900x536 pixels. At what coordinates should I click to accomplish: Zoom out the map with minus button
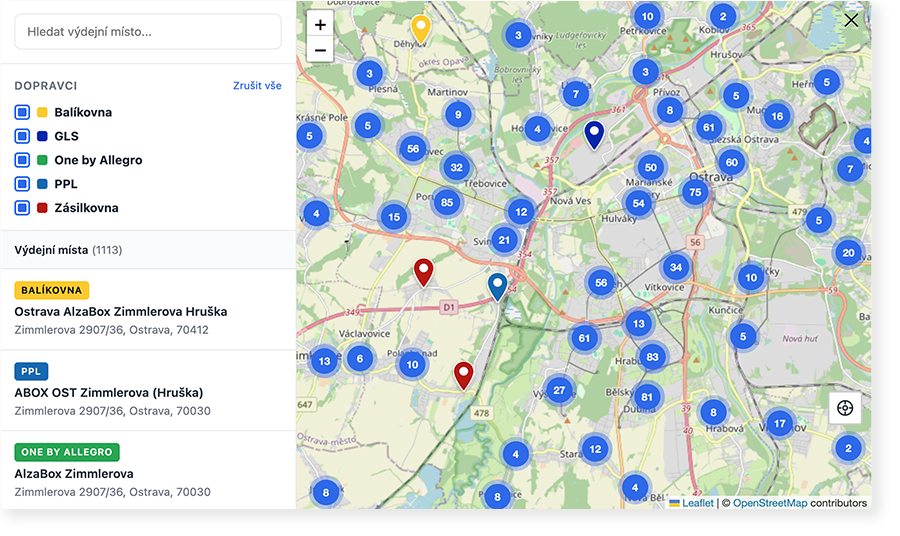click(320, 50)
